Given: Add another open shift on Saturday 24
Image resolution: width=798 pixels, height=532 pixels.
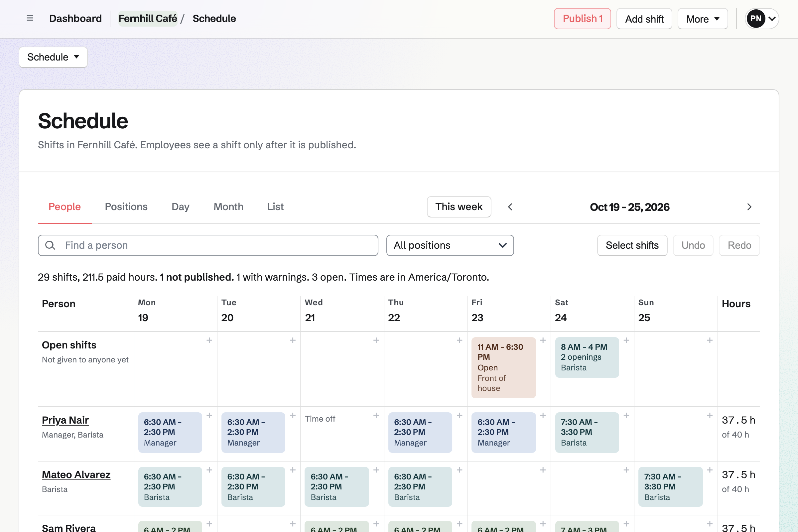Looking at the screenshot, I should (626, 340).
